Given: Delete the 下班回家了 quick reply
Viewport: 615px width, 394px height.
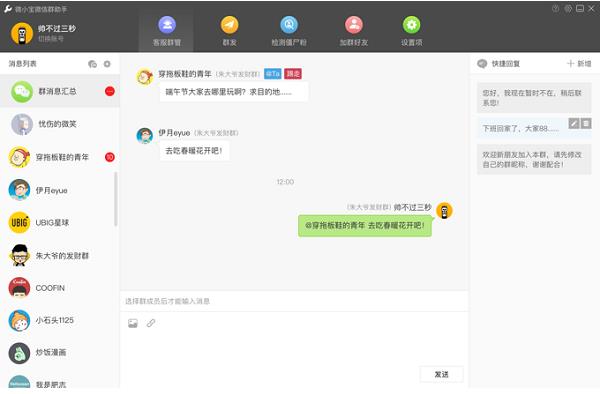Looking at the screenshot, I should click(x=586, y=123).
